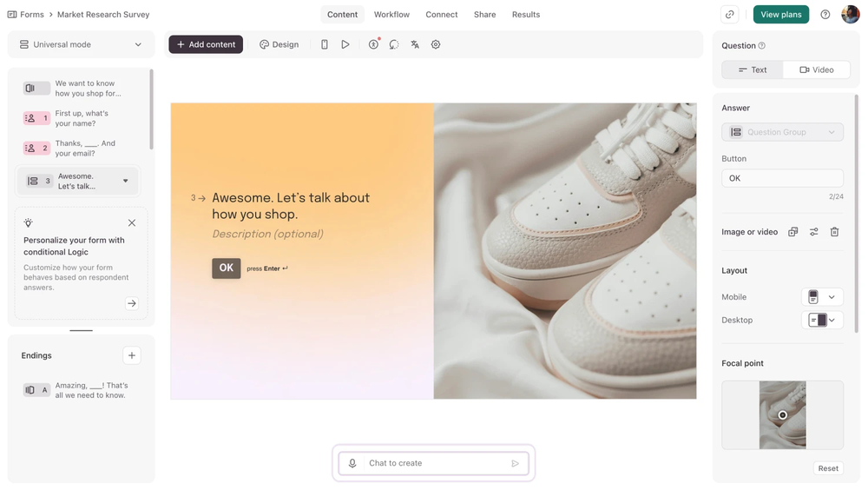Select 'Thanks, ___. And your email?' question

85,148
